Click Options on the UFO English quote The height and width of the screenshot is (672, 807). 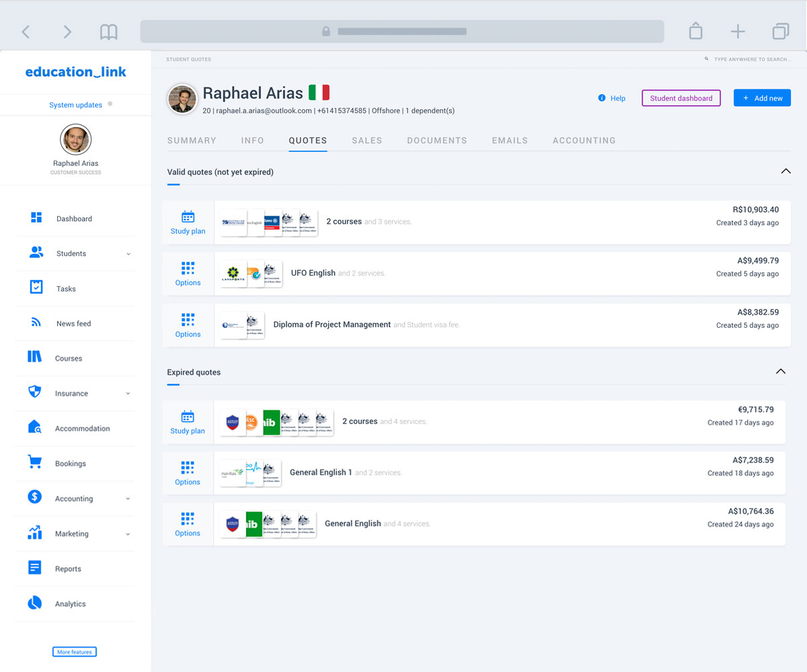(x=188, y=273)
